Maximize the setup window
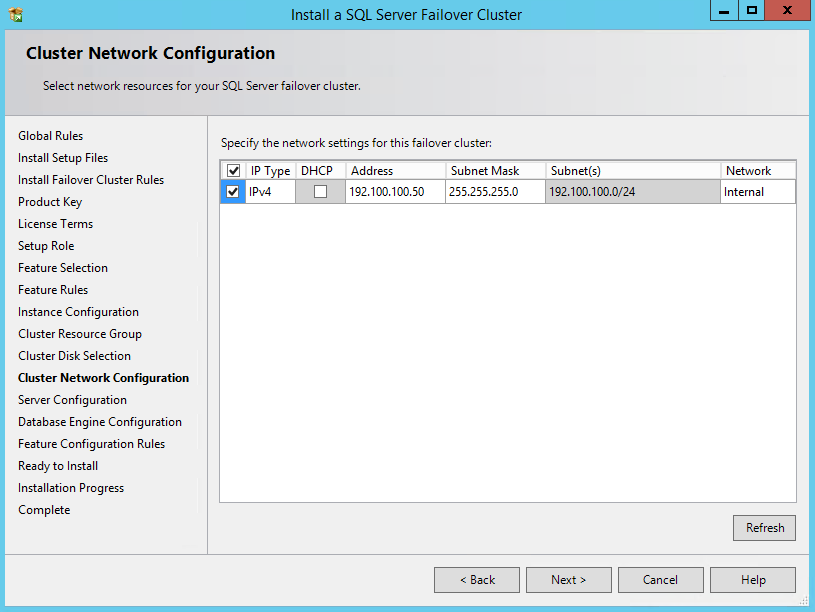The height and width of the screenshot is (612, 815). [752, 10]
